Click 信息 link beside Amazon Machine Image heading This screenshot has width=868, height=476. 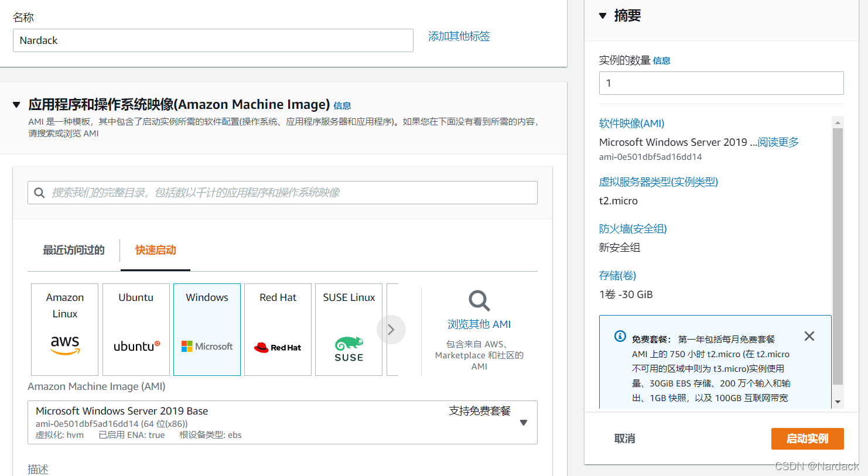(342, 106)
